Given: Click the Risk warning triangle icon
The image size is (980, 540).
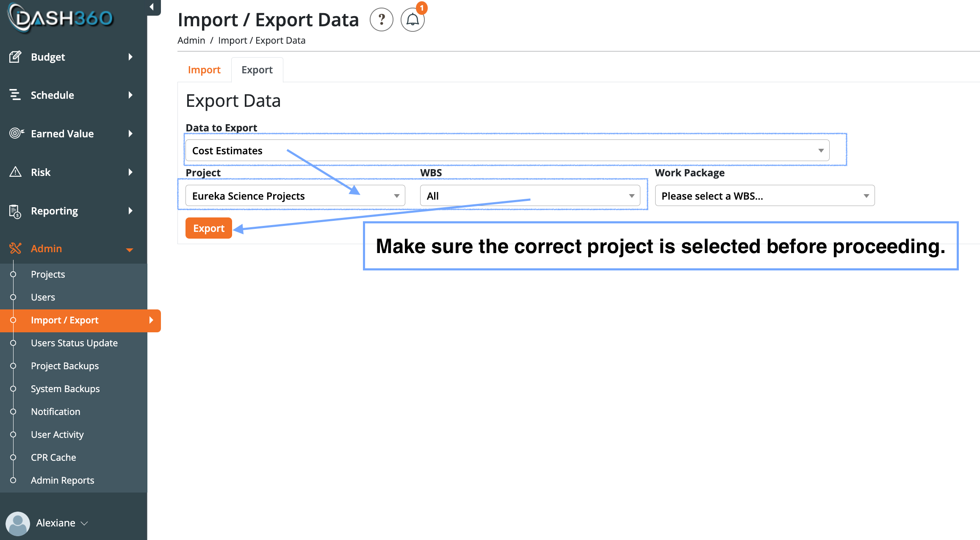Looking at the screenshot, I should click(x=15, y=172).
